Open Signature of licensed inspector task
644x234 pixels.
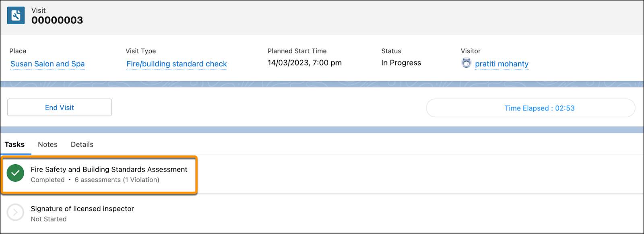tap(83, 209)
